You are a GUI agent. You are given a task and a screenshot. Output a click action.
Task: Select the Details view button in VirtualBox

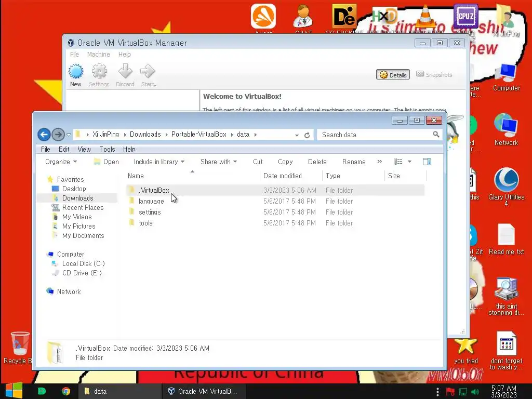click(393, 75)
